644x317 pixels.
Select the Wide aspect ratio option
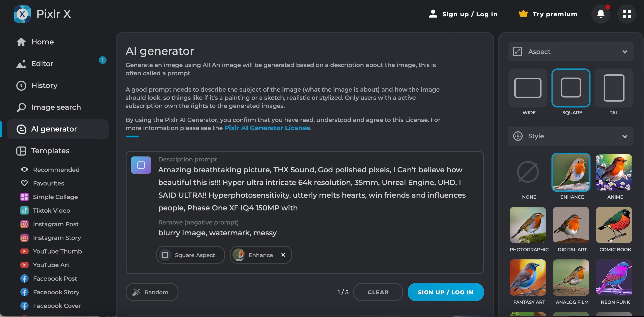click(528, 88)
